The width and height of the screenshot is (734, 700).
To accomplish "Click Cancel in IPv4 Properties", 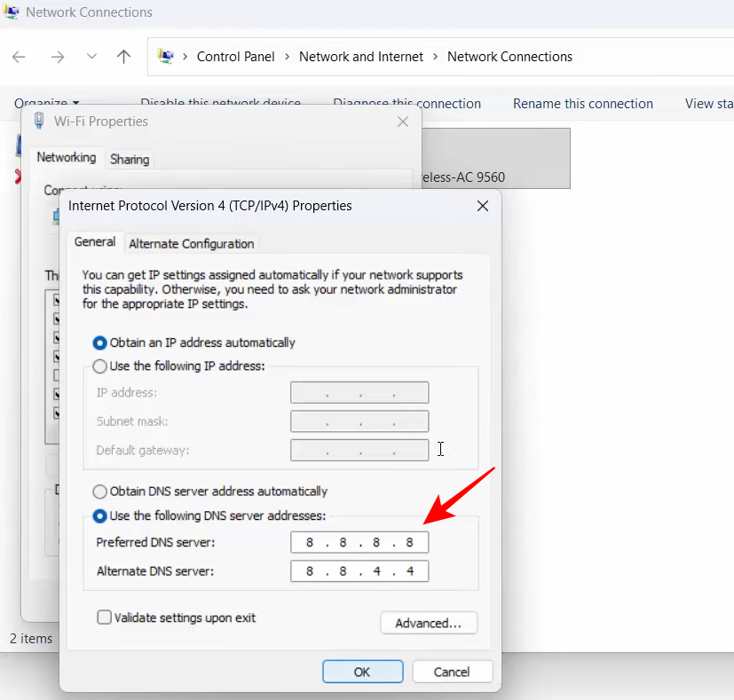I will click(453, 672).
